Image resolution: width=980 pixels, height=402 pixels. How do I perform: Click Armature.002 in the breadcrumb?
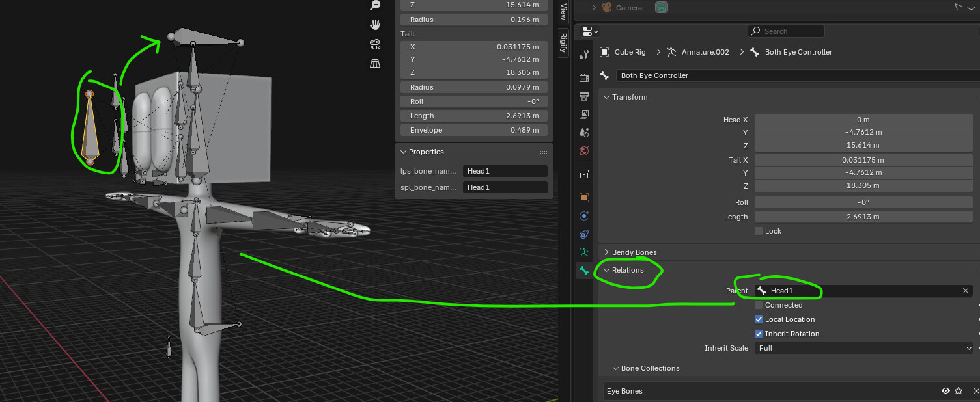(705, 52)
